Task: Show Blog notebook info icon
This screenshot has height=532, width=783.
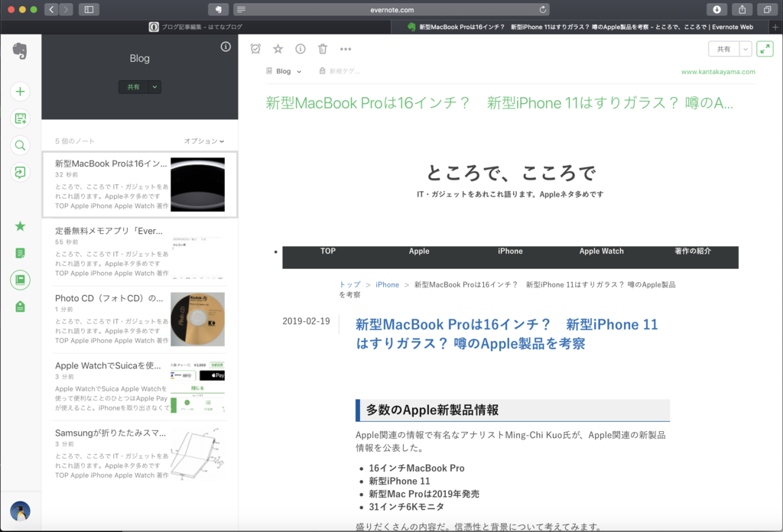Action: coord(226,47)
